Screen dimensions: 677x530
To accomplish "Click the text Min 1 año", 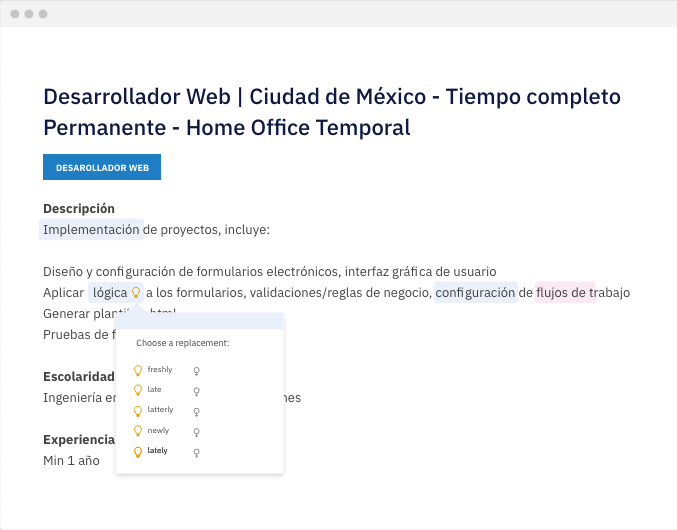I will tap(71, 461).
